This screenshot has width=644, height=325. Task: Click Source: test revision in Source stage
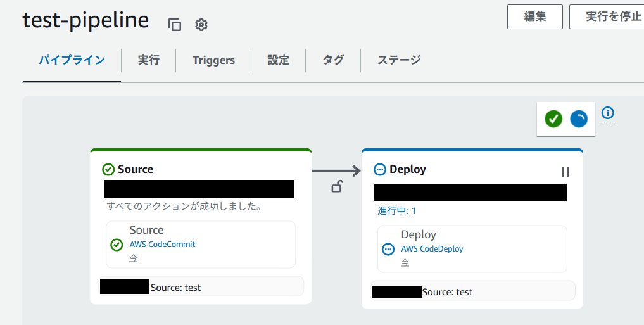[176, 287]
